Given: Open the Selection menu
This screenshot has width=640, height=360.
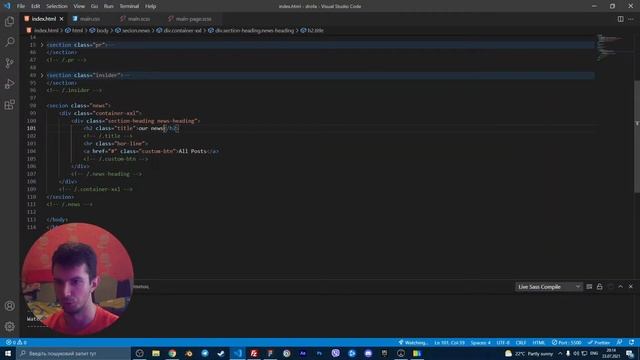Looking at the screenshot, I should (57, 6).
